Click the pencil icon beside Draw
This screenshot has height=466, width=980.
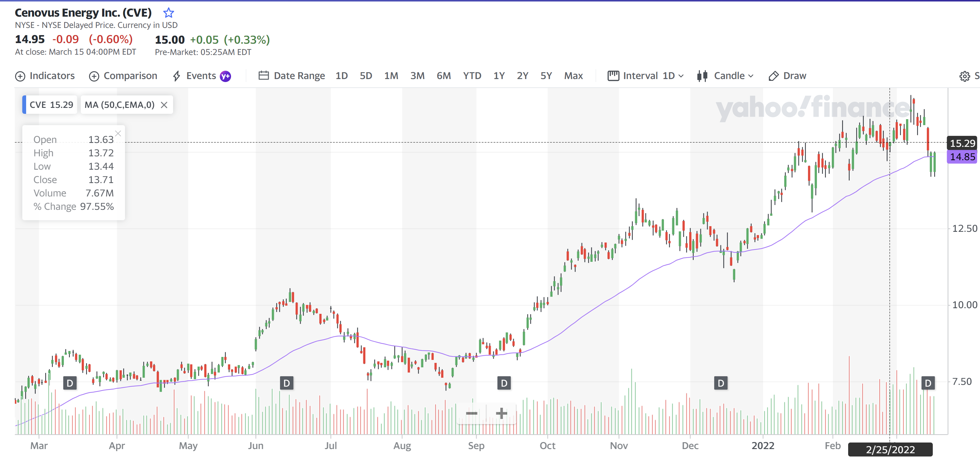tap(773, 76)
